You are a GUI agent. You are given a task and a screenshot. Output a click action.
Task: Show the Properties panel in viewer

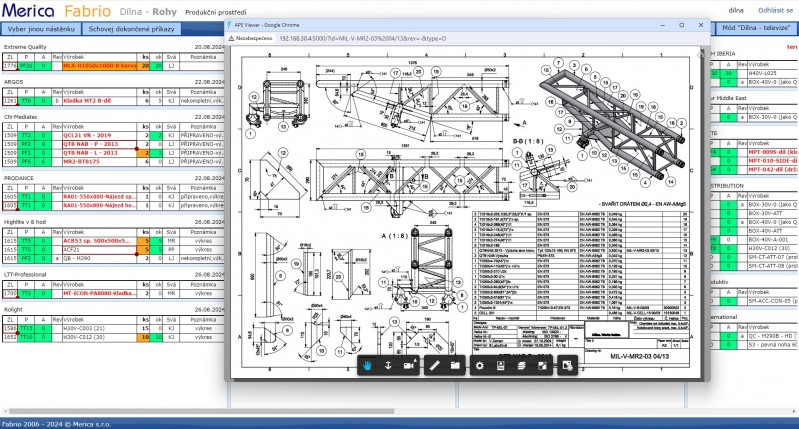[501, 366]
